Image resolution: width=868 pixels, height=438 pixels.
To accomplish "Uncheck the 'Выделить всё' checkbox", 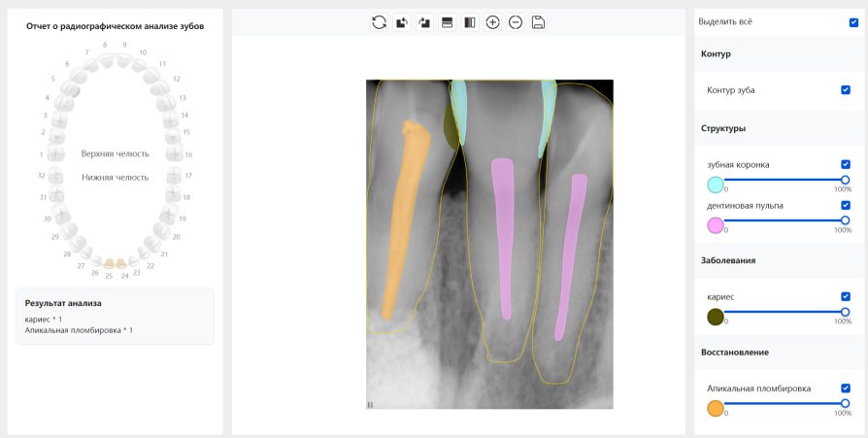I will [853, 22].
